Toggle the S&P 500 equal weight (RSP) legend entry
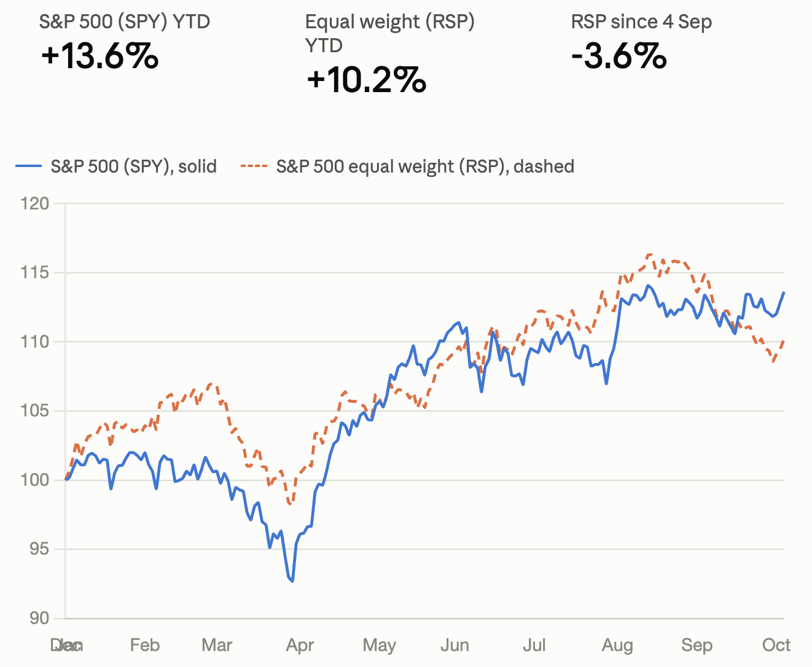This screenshot has height=667, width=812. [x=407, y=166]
